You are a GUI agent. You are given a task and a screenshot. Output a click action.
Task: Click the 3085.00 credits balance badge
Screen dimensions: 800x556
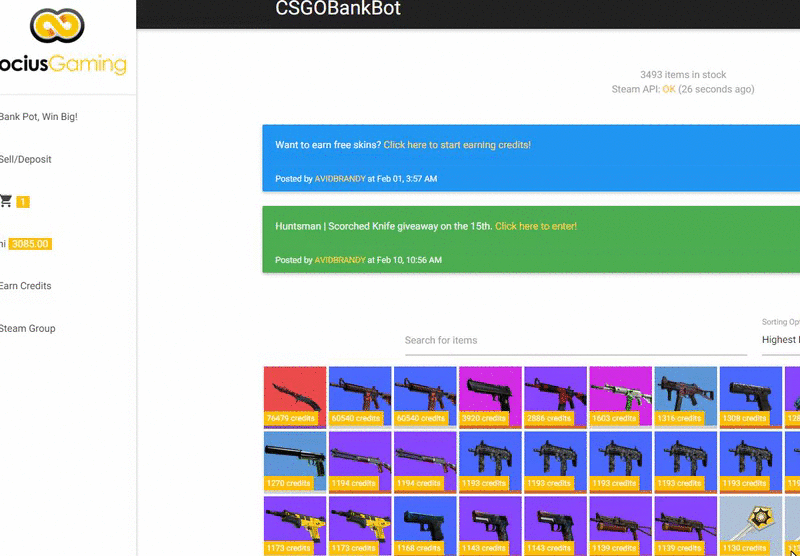(30, 244)
